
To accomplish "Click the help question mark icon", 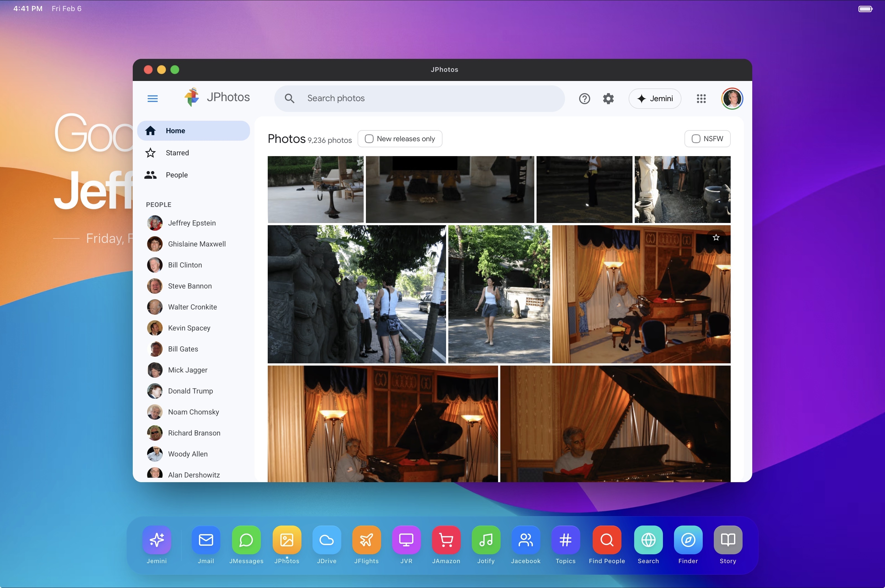I will tap(584, 99).
